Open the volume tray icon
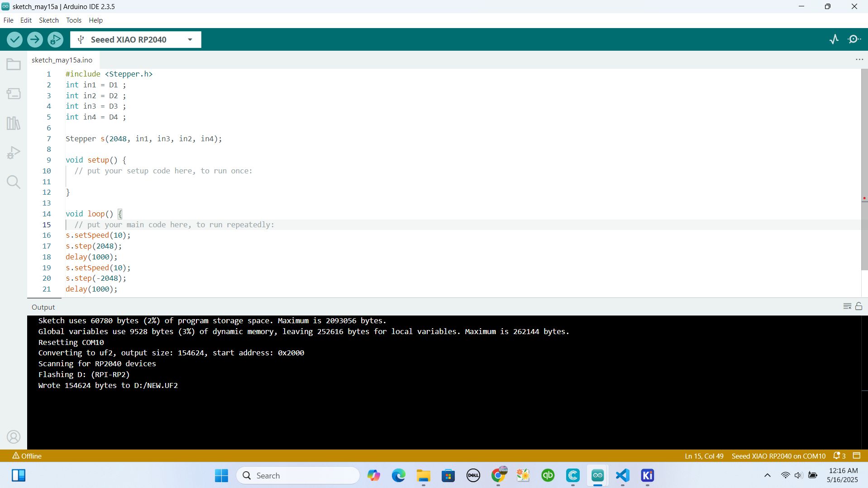The width and height of the screenshot is (868, 488). (x=798, y=475)
